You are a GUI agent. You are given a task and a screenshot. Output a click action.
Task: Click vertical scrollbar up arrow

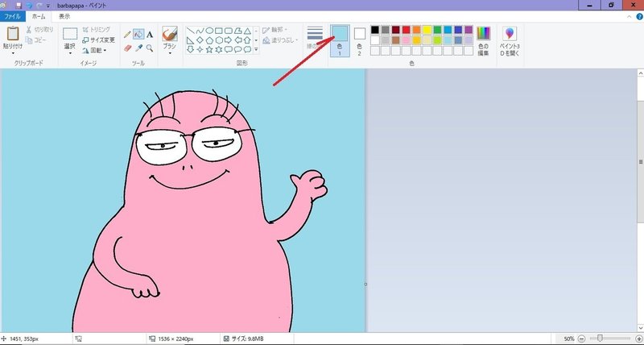coord(640,73)
